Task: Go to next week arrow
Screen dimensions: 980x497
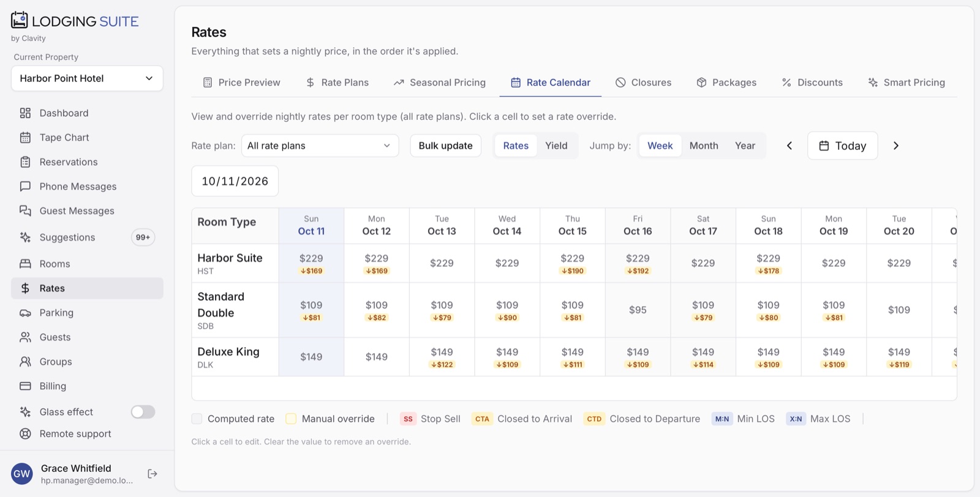Action: pos(896,146)
